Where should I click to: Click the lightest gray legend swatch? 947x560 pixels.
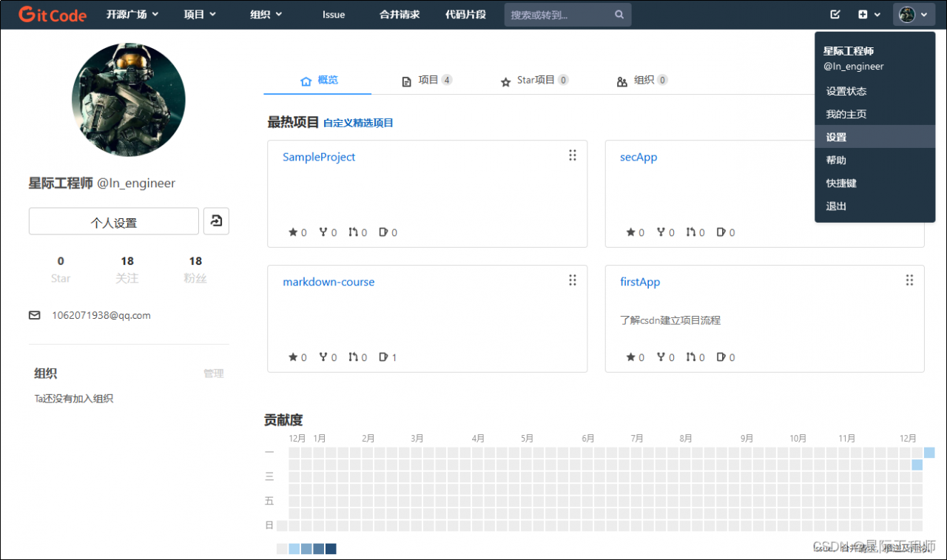point(282,549)
